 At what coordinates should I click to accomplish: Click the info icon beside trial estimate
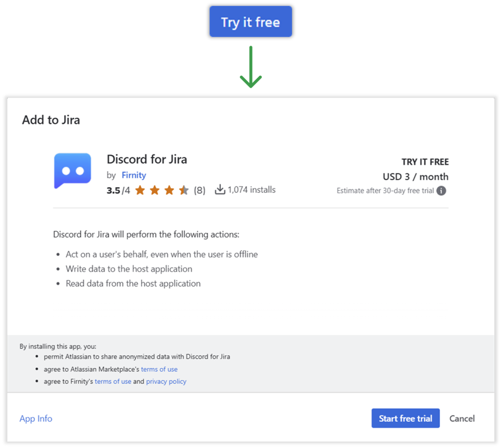pyautogui.click(x=441, y=191)
